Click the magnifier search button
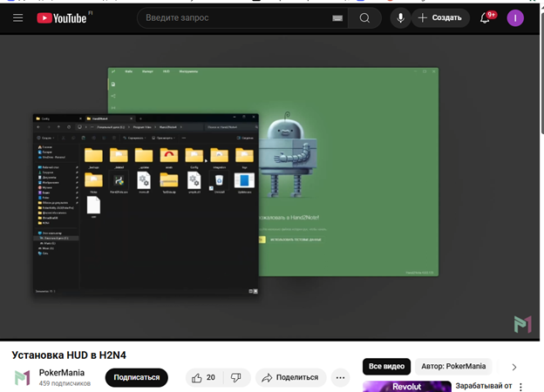The height and width of the screenshot is (392, 544). tap(364, 18)
